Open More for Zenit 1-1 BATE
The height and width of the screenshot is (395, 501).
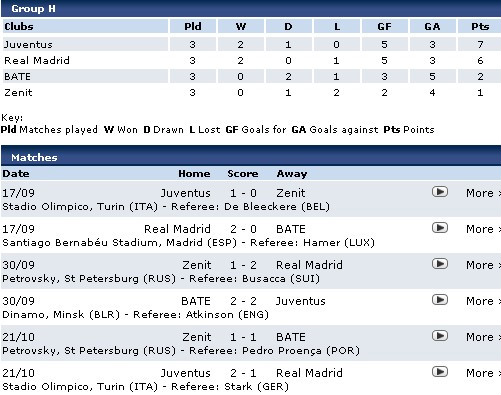pyautogui.click(x=483, y=337)
